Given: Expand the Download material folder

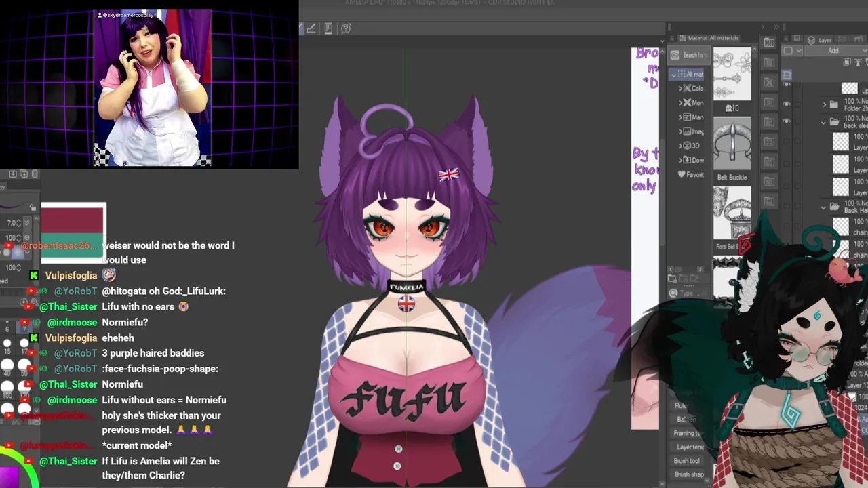Looking at the screenshot, I should tap(681, 160).
